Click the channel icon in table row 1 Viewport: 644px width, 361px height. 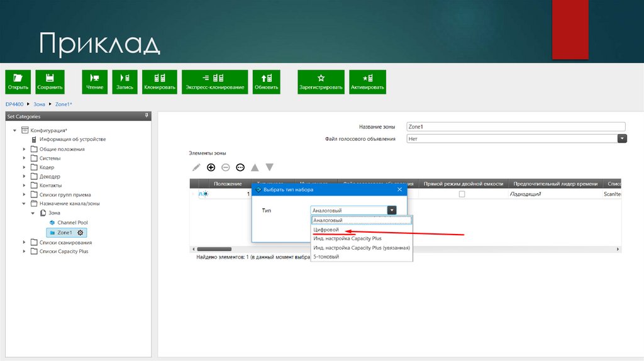203,194
